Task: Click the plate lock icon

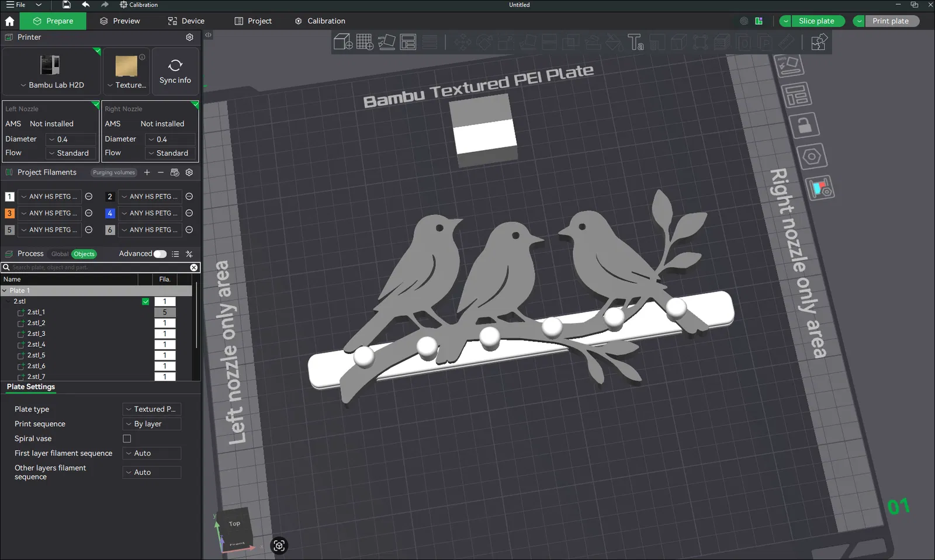Action: pos(804,125)
